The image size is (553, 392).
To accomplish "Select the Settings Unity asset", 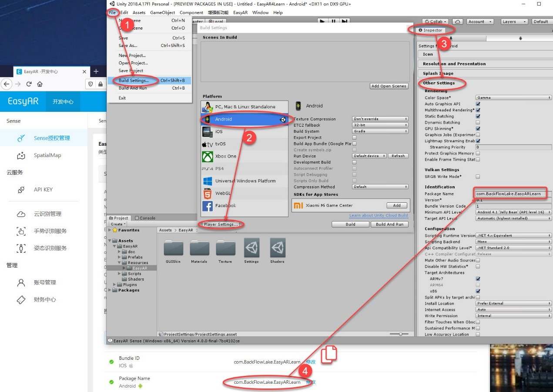I will point(251,248).
